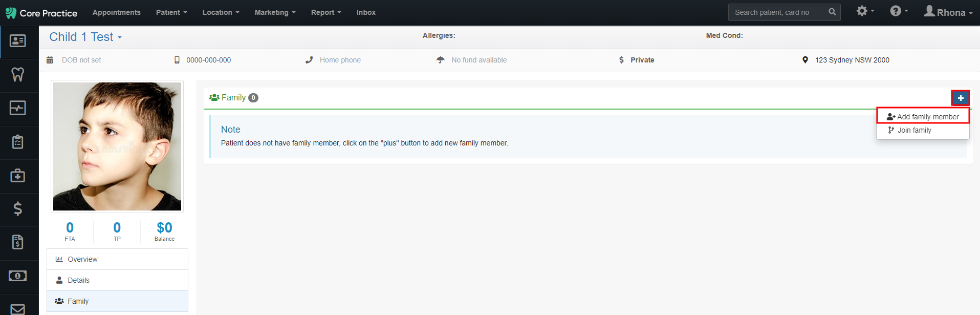Expand the Location menu

click(x=221, y=12)
